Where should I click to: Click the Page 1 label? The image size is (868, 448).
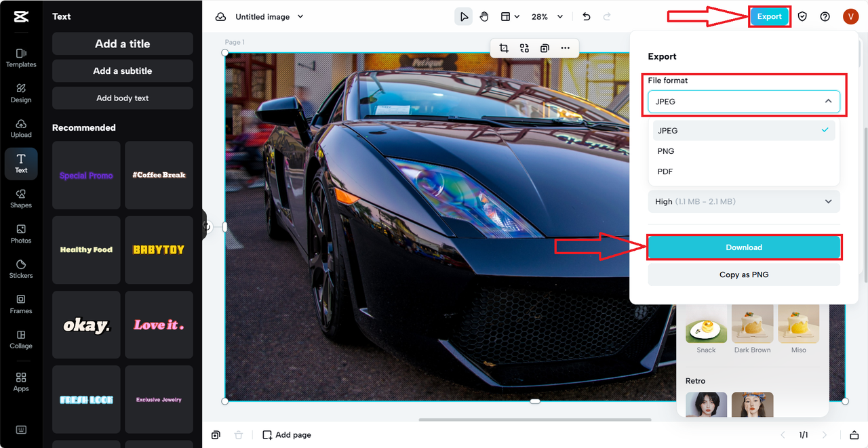pos(235,42)
